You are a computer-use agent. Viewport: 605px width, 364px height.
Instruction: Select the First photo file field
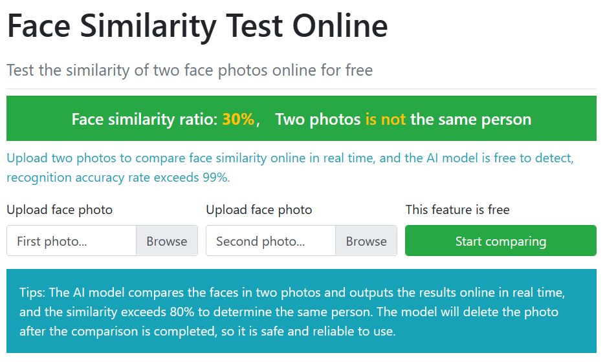pos(71,241)
